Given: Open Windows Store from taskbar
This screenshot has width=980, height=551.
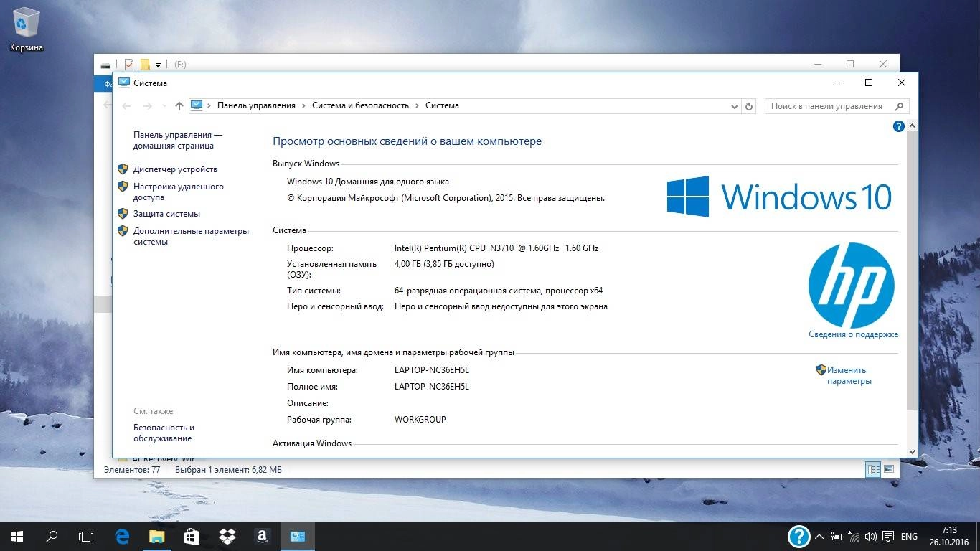Looking at the screenshot, I should point(192,536).
